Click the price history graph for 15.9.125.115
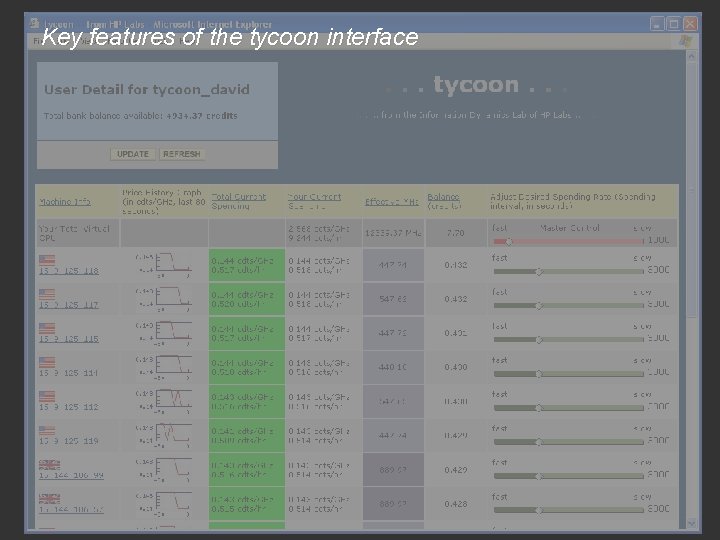Image resolution: width=720 pixels, height=540 pixels. pyautogui.click(x=164, y=333)
